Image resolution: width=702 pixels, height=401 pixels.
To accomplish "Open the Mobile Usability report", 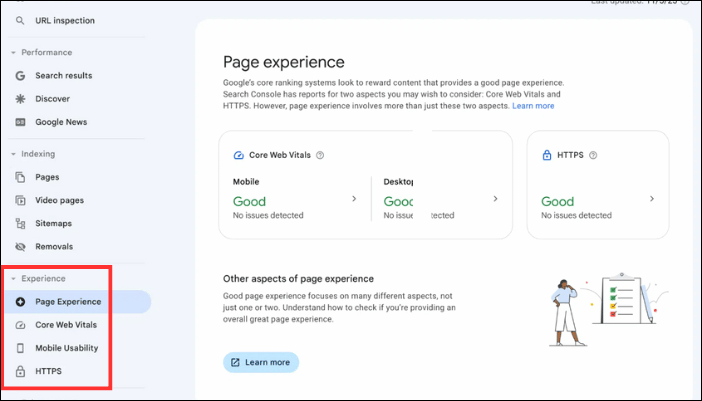I will pyautogui.click(x=66, y=348).
